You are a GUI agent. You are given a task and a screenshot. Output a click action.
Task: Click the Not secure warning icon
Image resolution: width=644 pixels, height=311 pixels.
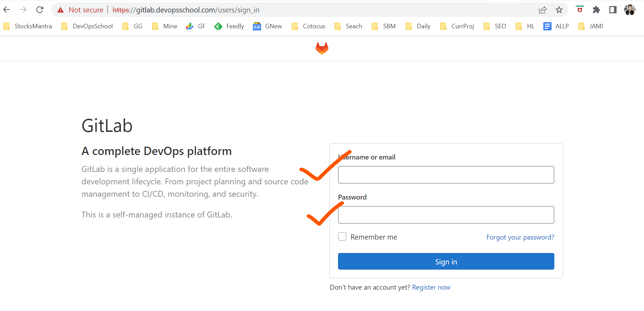[x=61, y=10]
